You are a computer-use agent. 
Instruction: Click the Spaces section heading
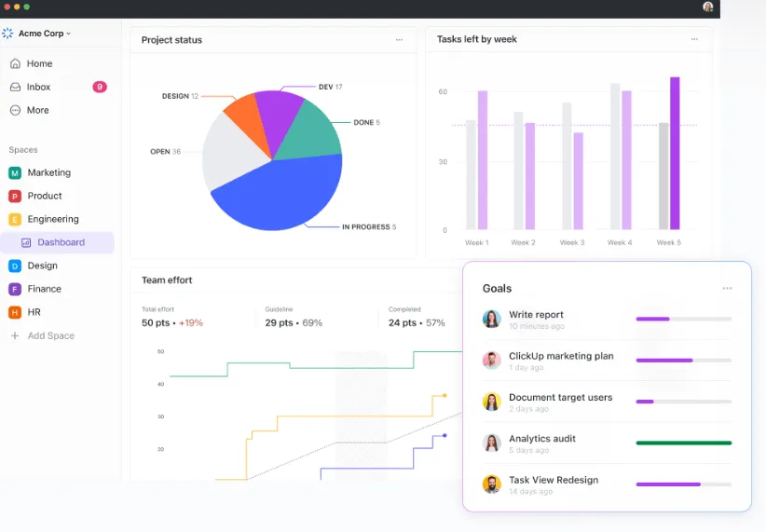pyautogui.click(x=23, y=149)
